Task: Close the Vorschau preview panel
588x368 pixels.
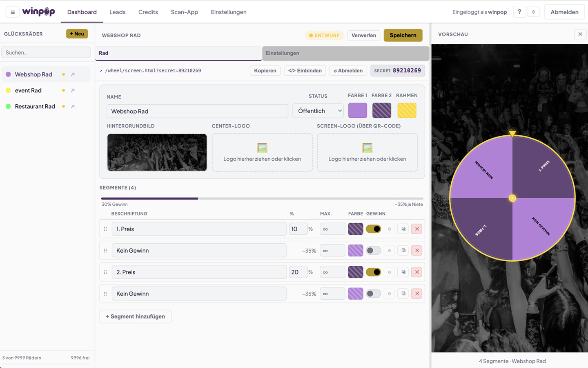Action: [x=580, y=34]
